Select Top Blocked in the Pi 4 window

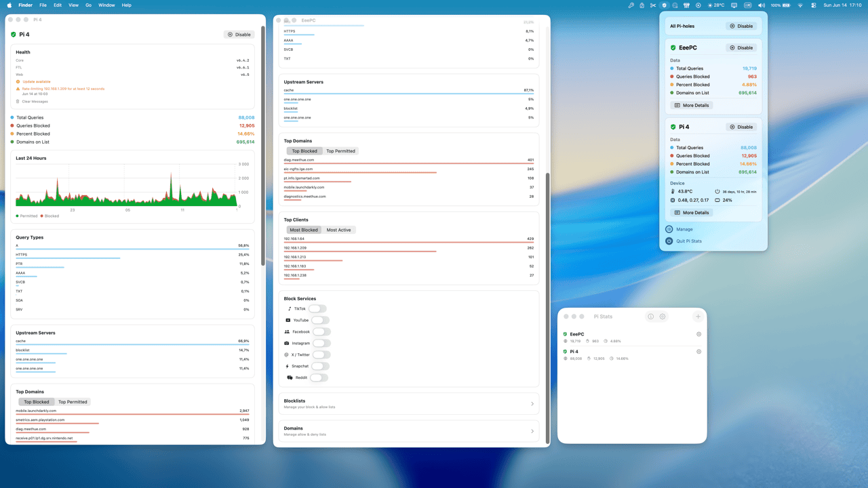(x=37, y=402)
